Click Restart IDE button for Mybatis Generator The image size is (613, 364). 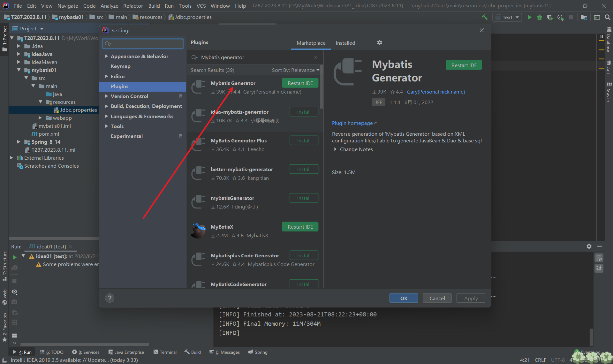tap(300, 83)
